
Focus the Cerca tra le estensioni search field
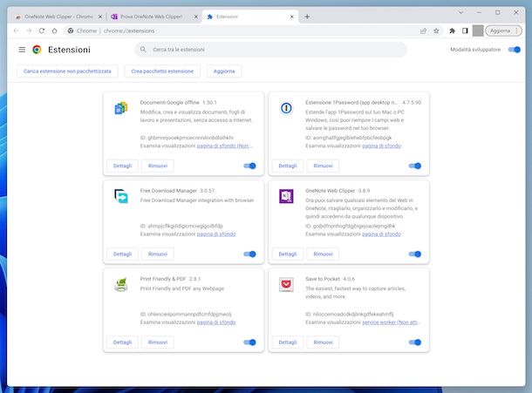click(270, 50)
